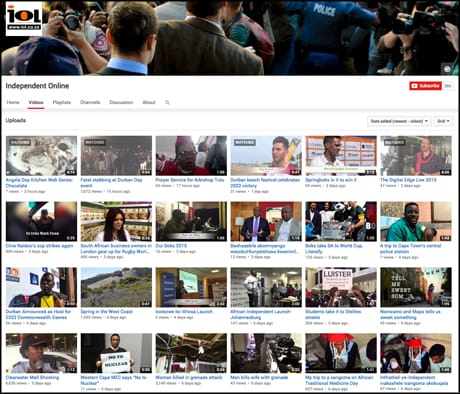The width and height of the screenshot is (460, 394).
Task: Click the WATCHED badge on Durban beach festival thumbnail
Action: [x=245, y=142]
